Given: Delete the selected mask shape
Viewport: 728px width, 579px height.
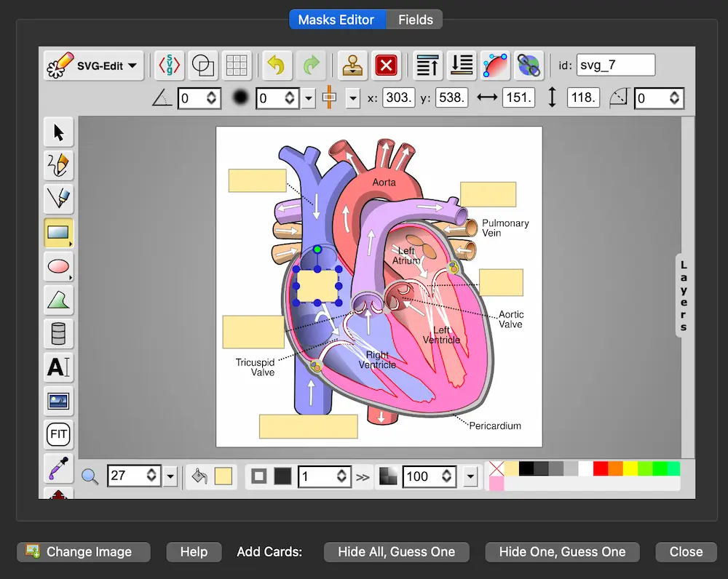Looking at the screenshot, I should point(387,65).
